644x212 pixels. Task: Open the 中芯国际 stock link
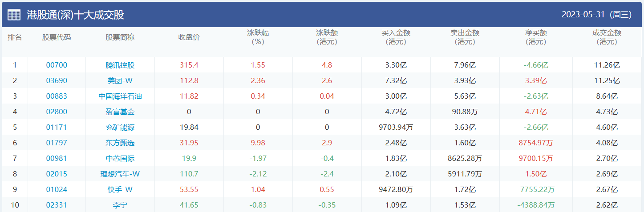coord(120,158)
